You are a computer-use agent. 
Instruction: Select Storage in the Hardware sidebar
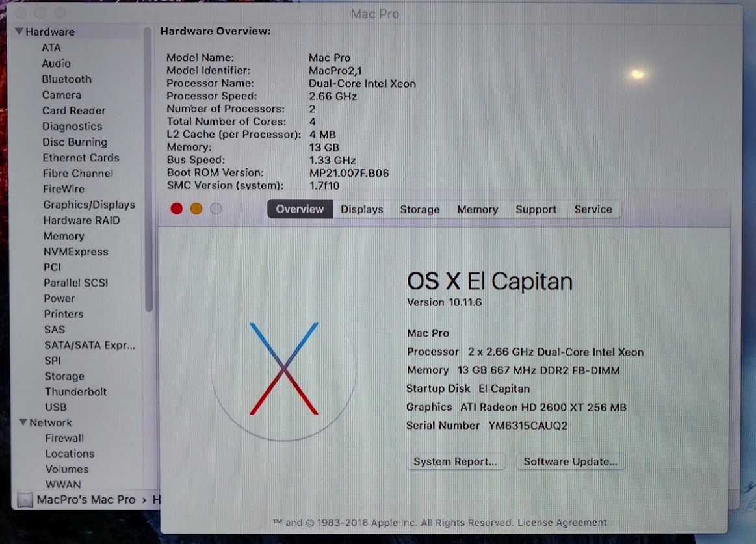coord(64,376)
